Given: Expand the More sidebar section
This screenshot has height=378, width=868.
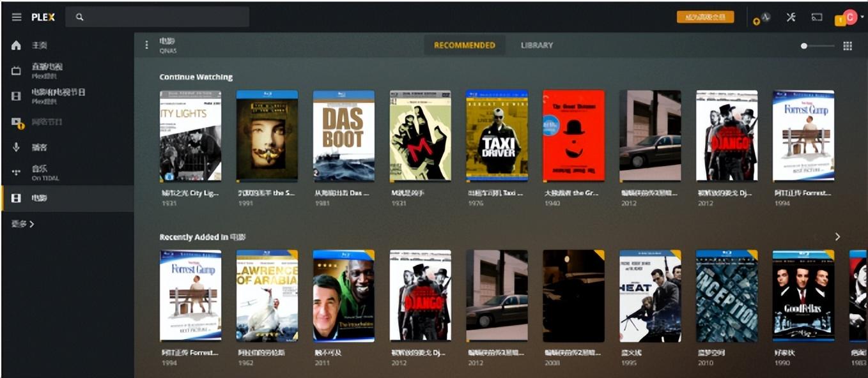Looking at the screenshot, I should coord(23,224).
